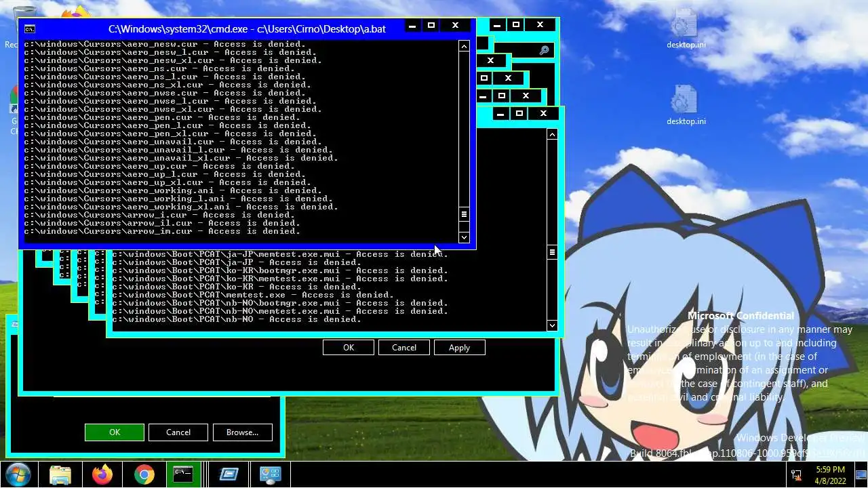Screen dimensions: 868x488
Task: Click the aero_ns.cur access denied line
Action: click(159, 68)
